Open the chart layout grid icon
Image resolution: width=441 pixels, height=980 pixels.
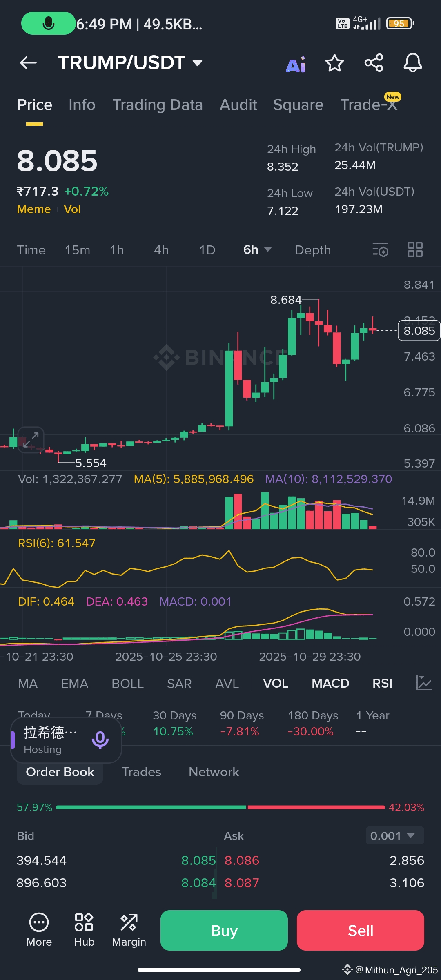[x=415, y=249]
